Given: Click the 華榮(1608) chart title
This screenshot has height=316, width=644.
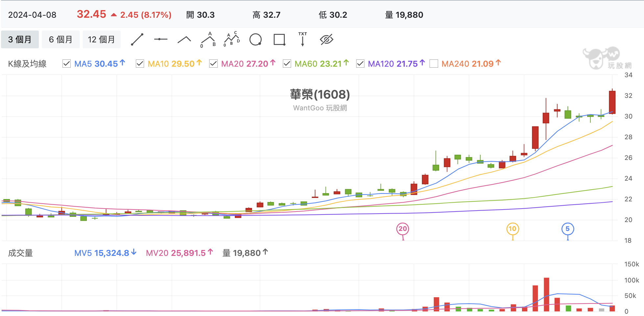Looking at the screenshot, I should pyautogui.click(x=320, y=95).
